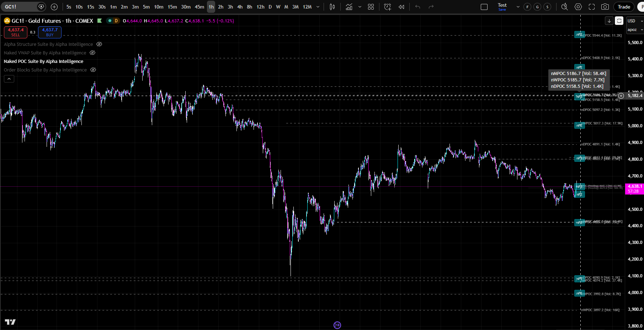Open indicator templates grid icon
Viewport: 644px width, 330px height.
[371, 7]
